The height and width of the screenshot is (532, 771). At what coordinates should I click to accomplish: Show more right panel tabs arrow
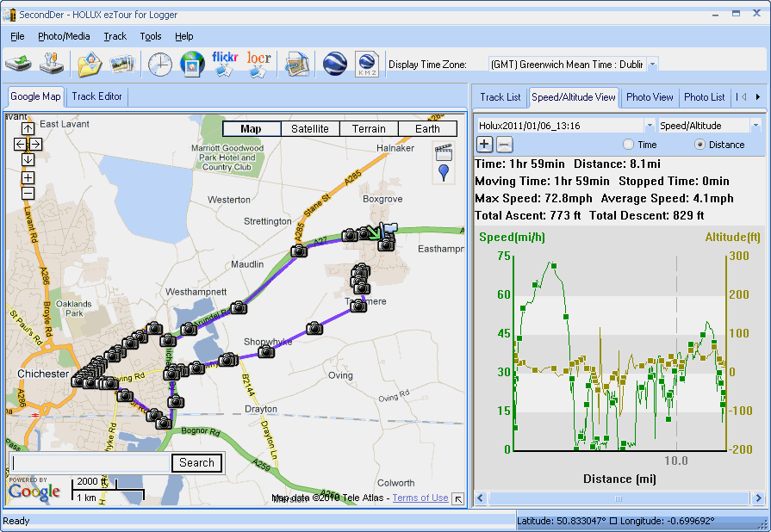tap(758, 97)
